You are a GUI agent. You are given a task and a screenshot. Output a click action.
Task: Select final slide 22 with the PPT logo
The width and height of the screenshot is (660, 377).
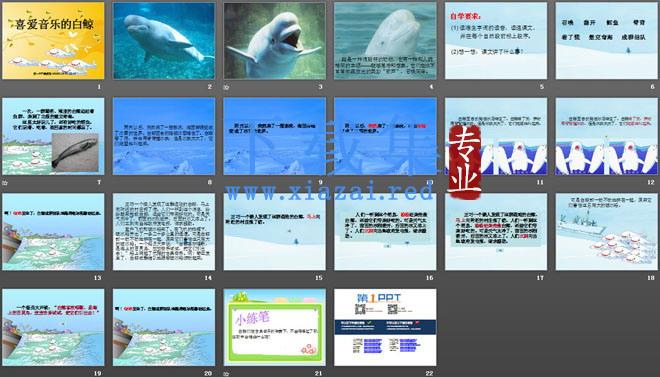(x=385, y=327)
